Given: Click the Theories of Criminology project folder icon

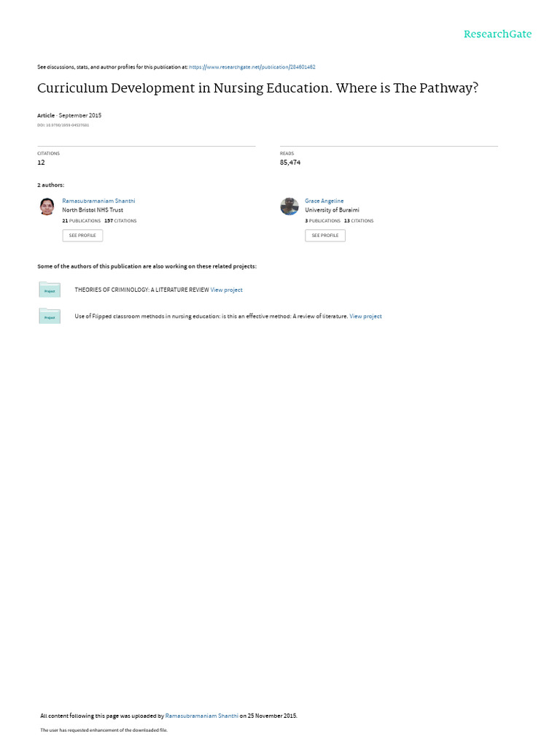Looking at the screenshot, I should tap(50, 290).
